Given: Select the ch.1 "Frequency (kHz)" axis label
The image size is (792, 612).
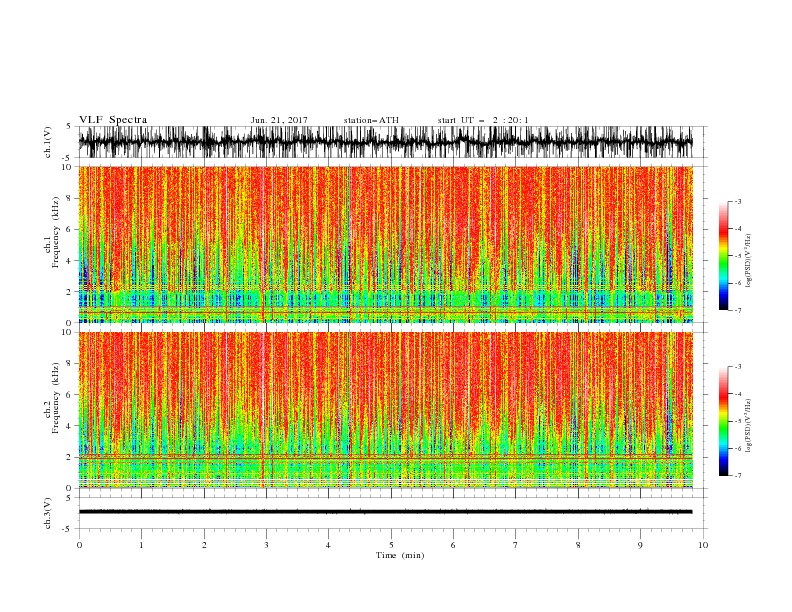Looking at the screenshot, I should pos(56,232).
